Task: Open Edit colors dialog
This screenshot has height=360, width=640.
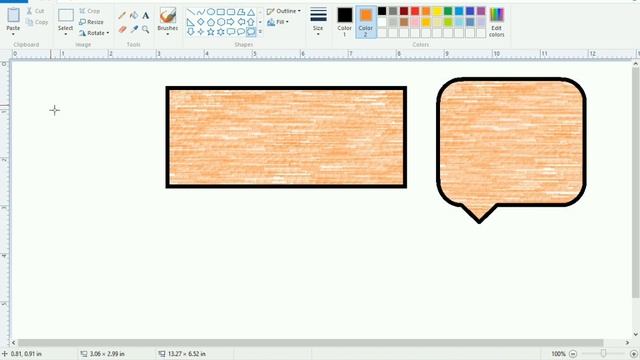Action: point(496,22)
